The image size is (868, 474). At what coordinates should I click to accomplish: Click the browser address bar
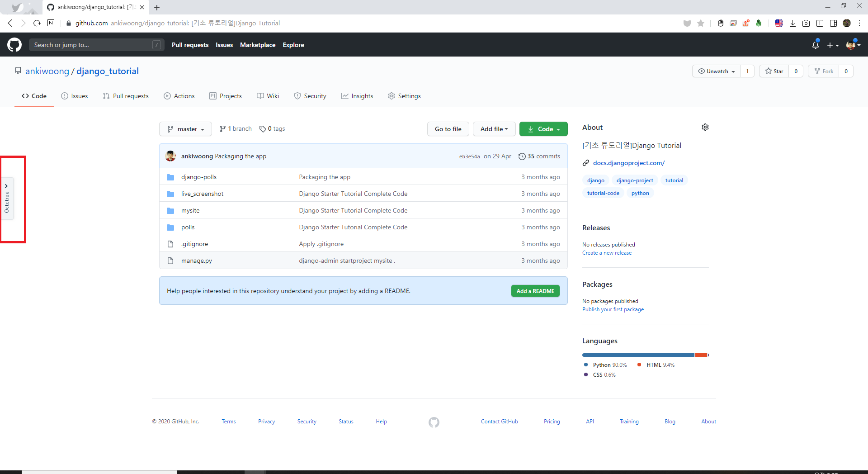[x=371, y=23]
